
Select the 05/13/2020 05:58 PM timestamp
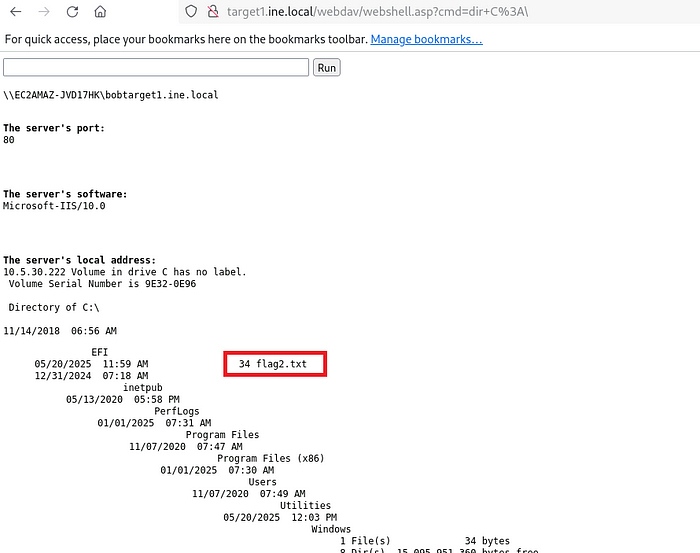(x=123, y=399)
